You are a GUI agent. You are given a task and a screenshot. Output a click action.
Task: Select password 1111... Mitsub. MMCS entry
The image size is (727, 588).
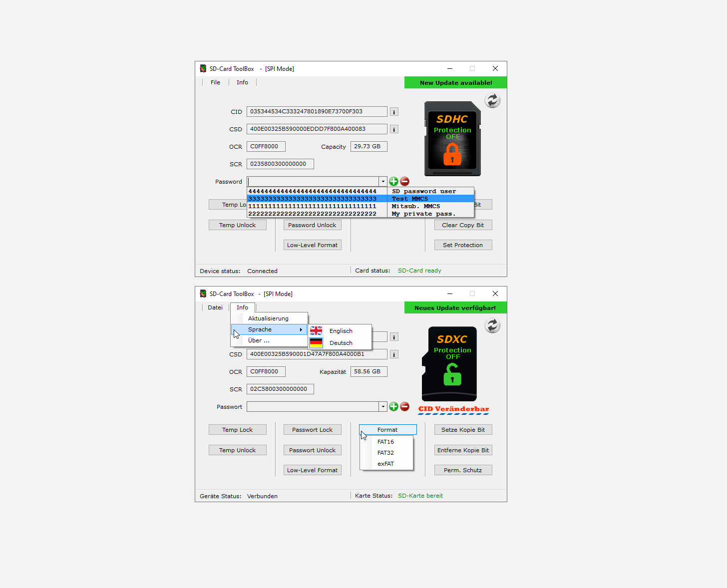click(360, 206)
